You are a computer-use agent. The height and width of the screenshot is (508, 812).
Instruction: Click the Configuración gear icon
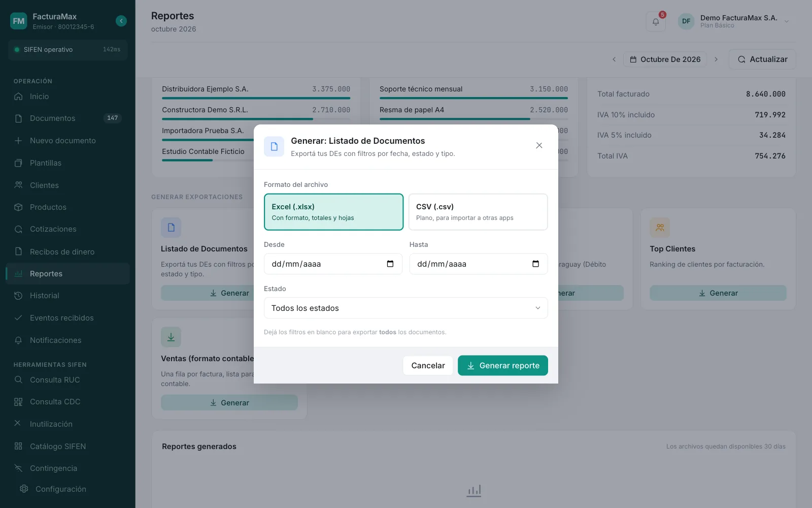point(24,489)
